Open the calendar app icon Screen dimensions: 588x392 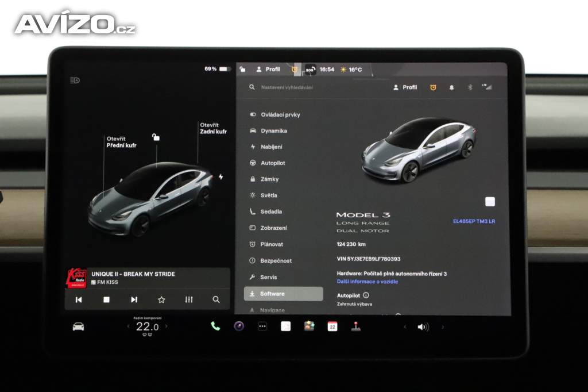(332, 326)
